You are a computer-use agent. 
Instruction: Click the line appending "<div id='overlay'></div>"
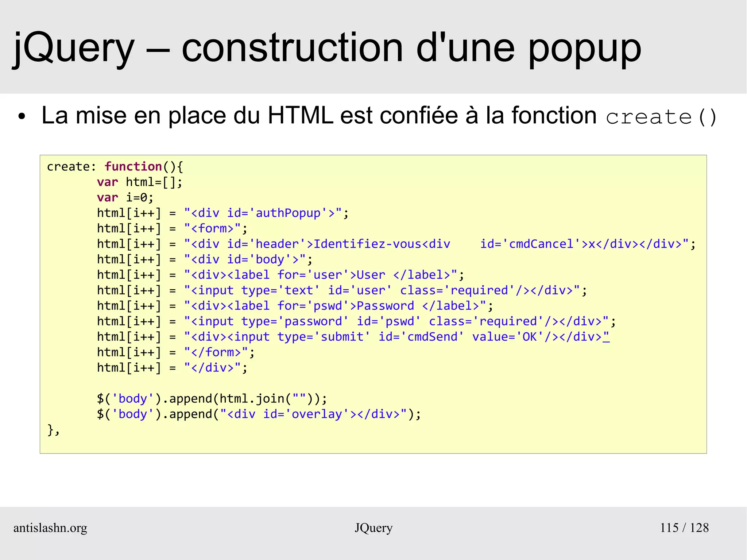click(x=259, y=414)
